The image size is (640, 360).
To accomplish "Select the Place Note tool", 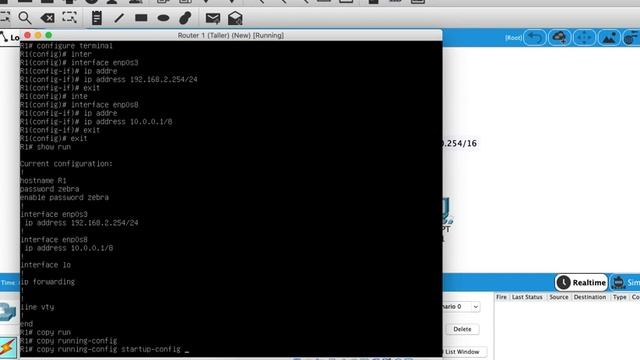I will click(x=97, y=18).
